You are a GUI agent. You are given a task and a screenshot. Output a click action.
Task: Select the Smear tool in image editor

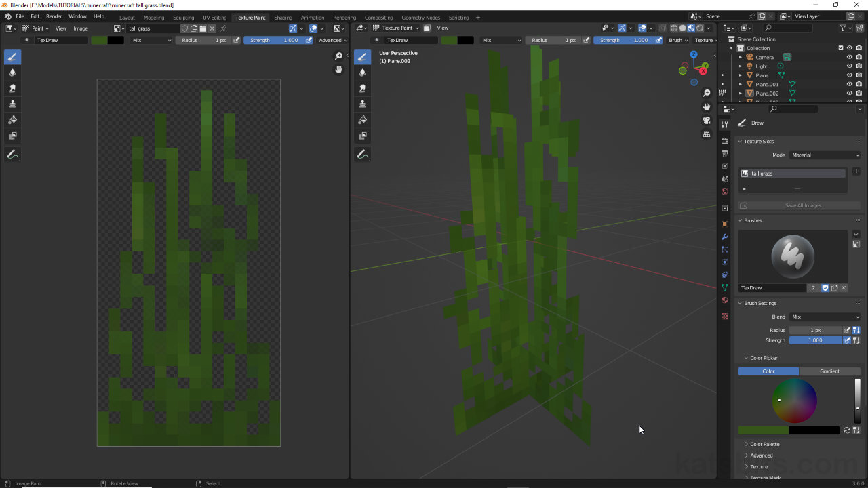click(12, 88)
